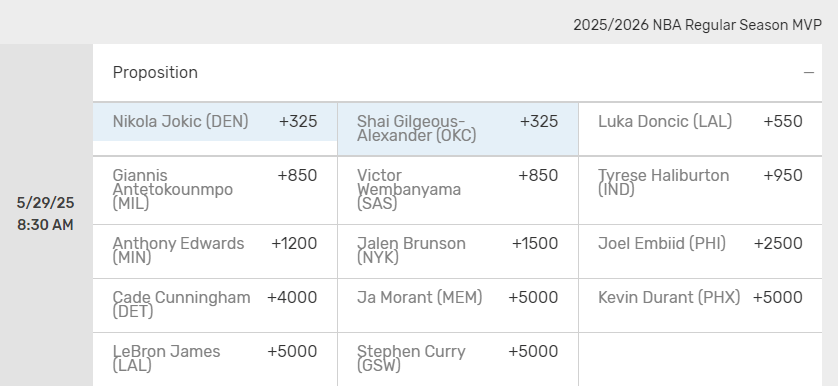Choose Tyrese Haliburton (IND) at +950
838x386 pixels.
(700, 190)
